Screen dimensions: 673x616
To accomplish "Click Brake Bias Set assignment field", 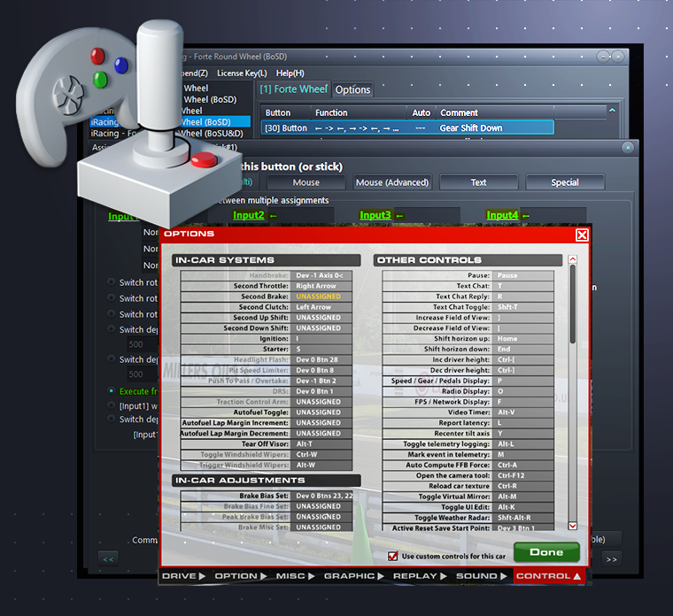I will pos(321,496).
